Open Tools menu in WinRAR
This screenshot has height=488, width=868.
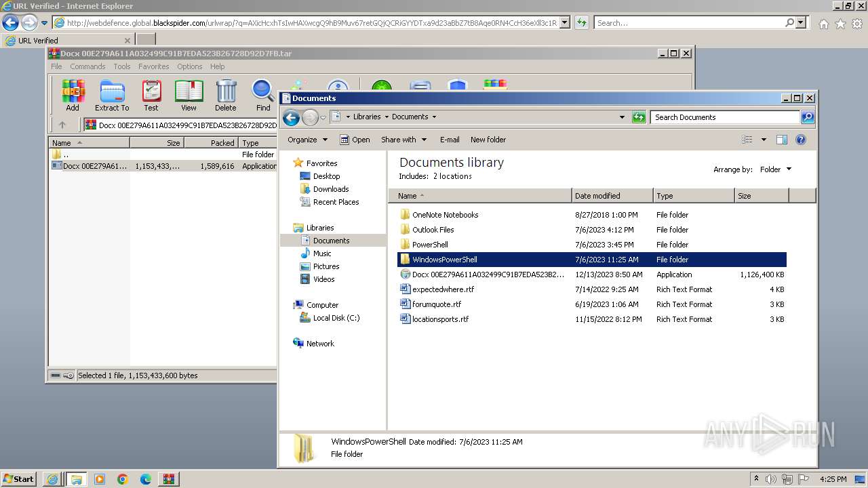click(x=122, y=66)
